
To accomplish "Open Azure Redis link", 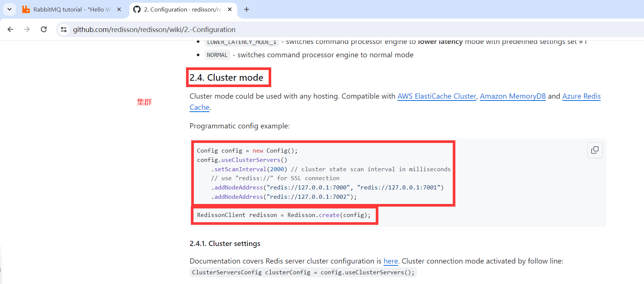I will (581, 96).
